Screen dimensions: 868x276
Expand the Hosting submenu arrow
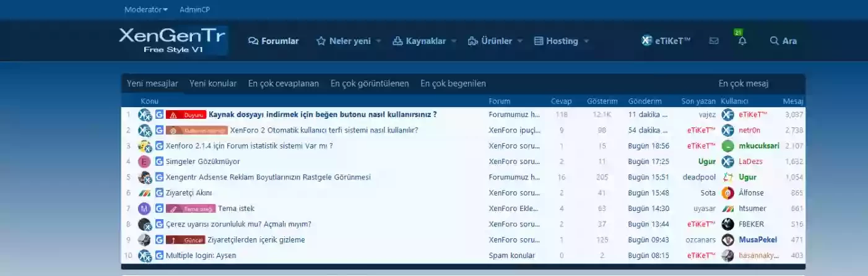click(x=586, y=41)
